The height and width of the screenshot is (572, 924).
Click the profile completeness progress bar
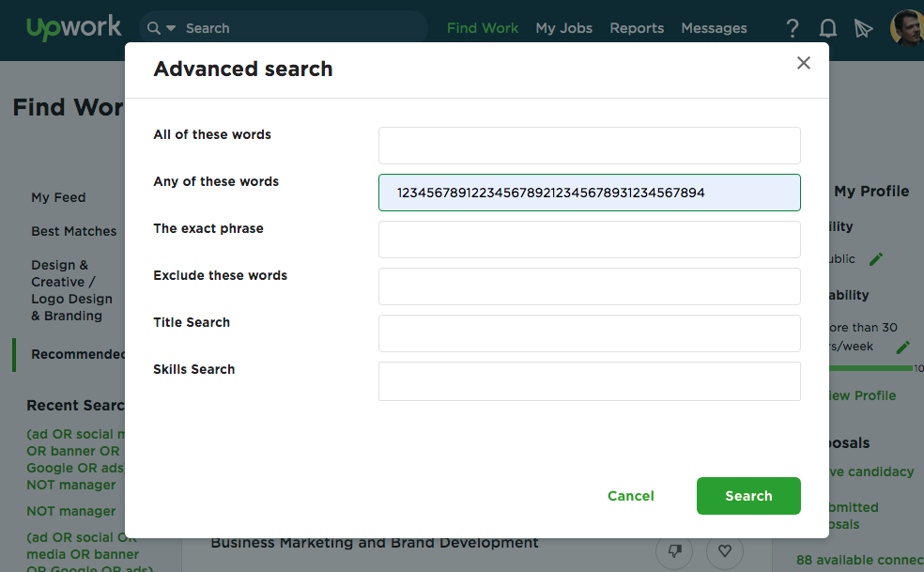[871, 368]
